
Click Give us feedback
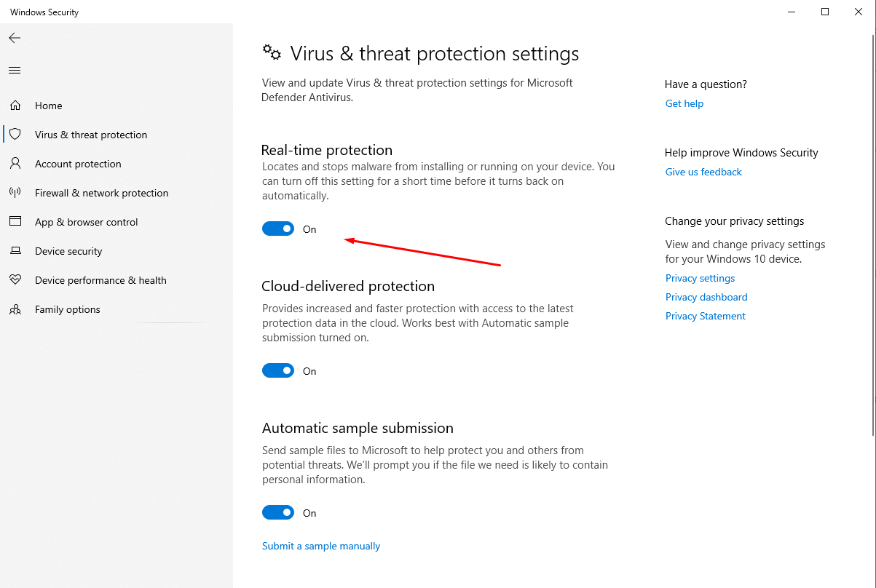click(703, 172)
